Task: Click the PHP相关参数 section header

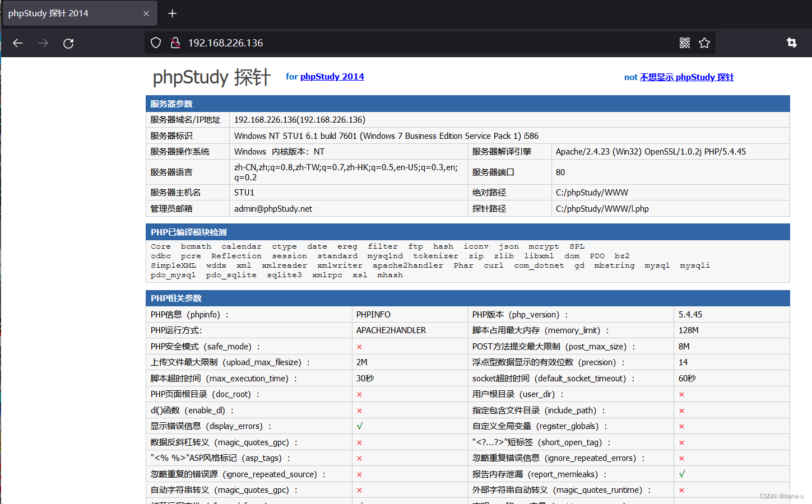Action: click(x=468, y=298)
